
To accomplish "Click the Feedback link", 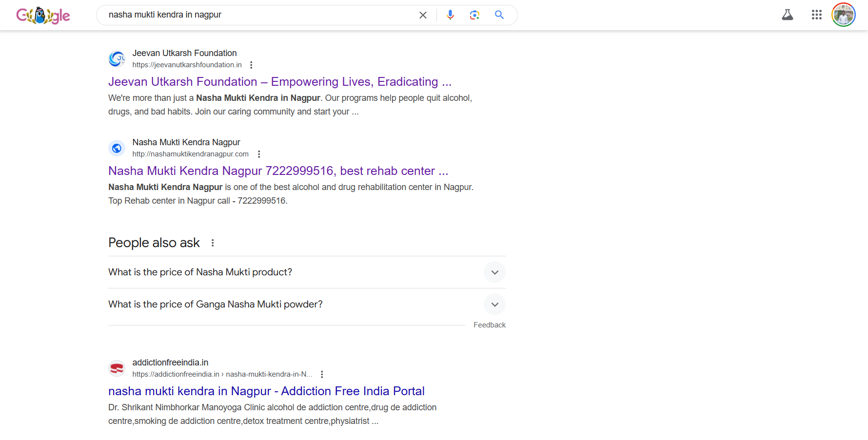I will click(489, 325).
